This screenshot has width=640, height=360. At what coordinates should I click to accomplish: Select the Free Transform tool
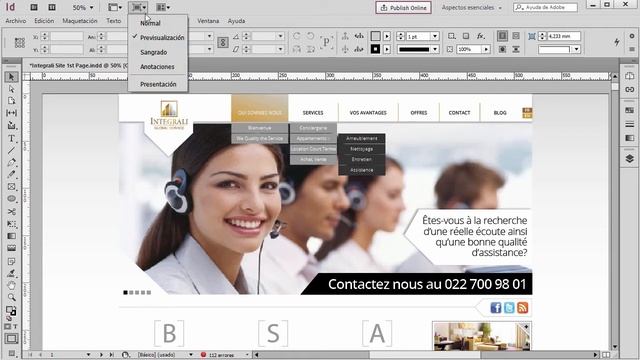[x=11, y=224]
